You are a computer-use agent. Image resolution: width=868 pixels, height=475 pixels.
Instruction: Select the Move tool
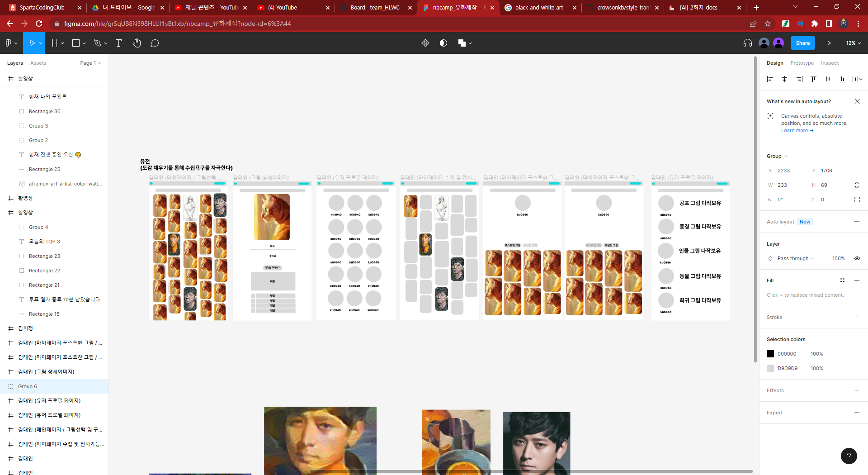pos(32,43)
